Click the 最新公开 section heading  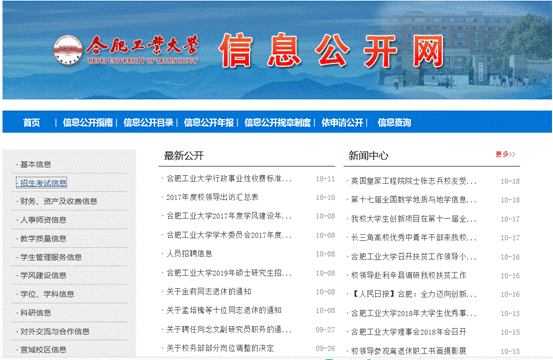pos(184,155)
